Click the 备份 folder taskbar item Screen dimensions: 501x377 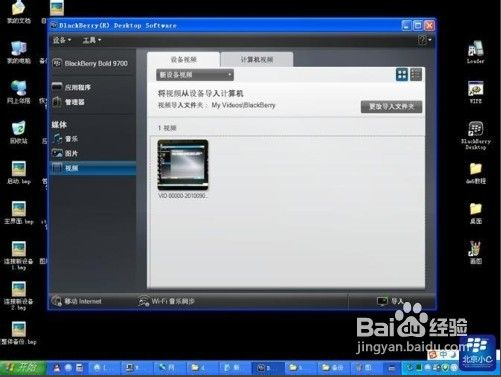coord(333,368)
